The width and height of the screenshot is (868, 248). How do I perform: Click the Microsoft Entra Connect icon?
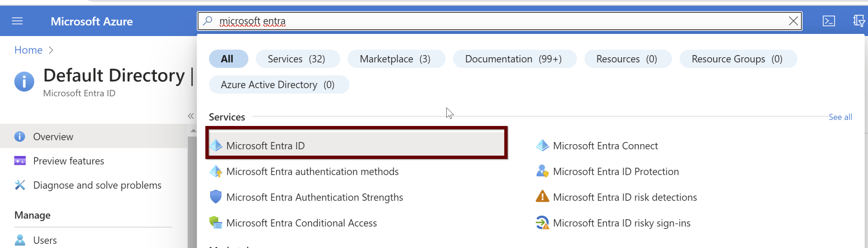(x=542, y=145)
